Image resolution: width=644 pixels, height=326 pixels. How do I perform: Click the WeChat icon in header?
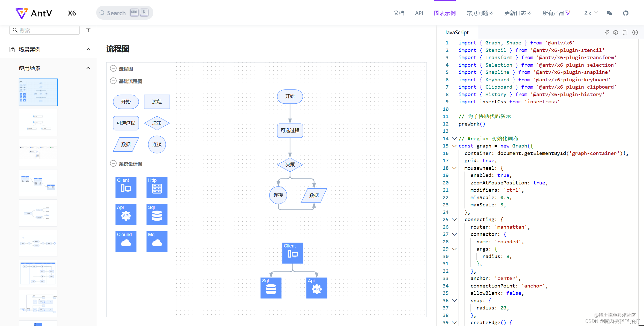tap(609, 13)
